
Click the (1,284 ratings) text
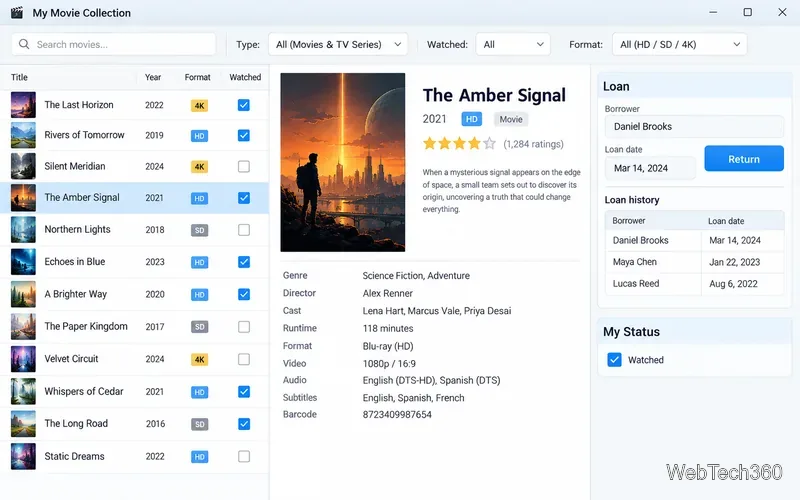(x=533, y=144)
